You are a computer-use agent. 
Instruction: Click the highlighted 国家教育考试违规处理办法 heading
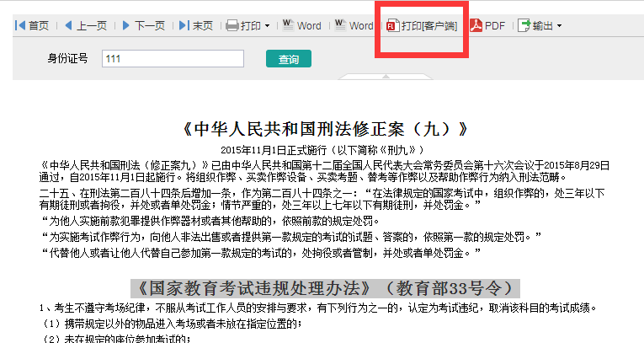pyautogui.click(x=325, y=287)
